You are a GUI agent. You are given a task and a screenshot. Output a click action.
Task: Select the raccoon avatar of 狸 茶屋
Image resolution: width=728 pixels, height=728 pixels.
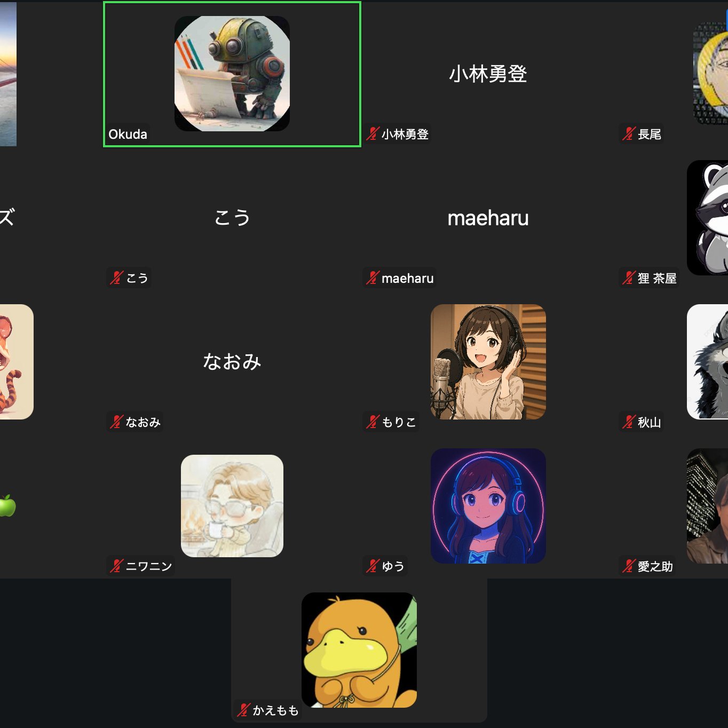click(708, 218)
